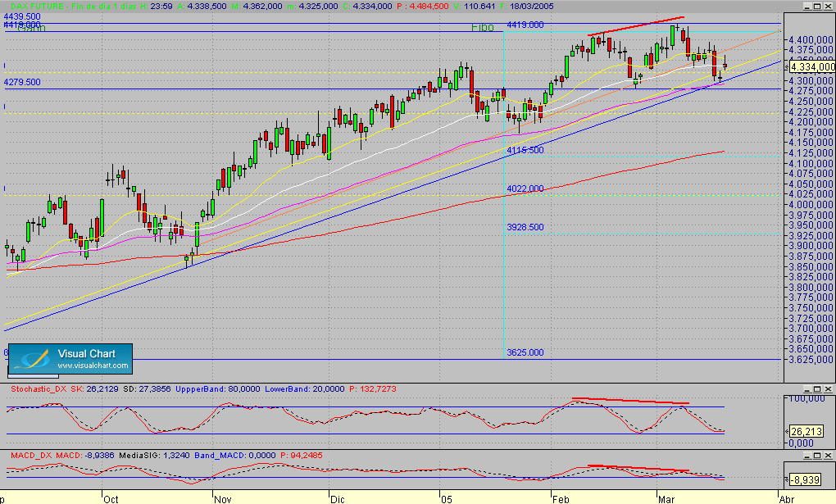Select the support level label '4279.500'
Viewport: 836px width, 504px height.
click(x=22, y=82)
